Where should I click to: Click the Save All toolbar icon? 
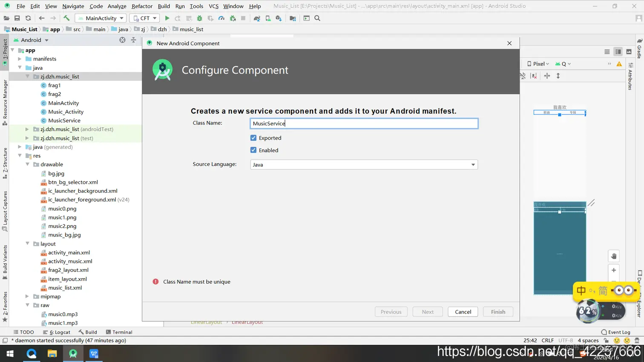(x=17, y=18)
